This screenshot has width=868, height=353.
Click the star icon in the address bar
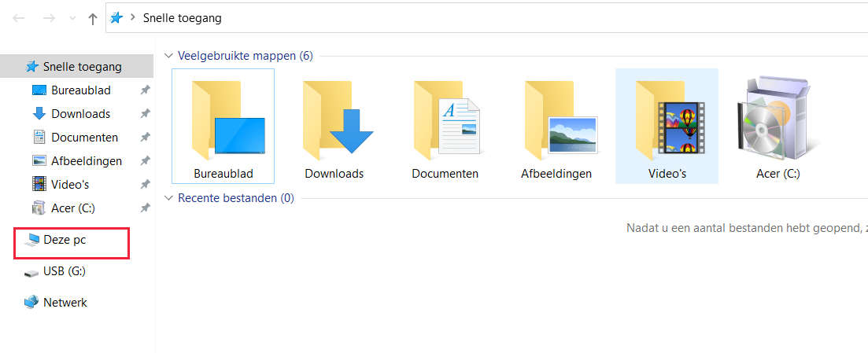click(x=116, y=18)
